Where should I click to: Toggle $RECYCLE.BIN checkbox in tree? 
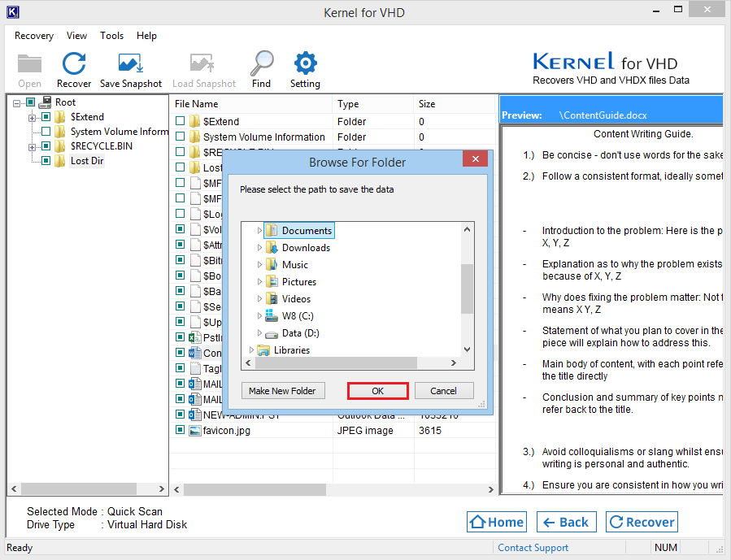click(x=46, y=145)
